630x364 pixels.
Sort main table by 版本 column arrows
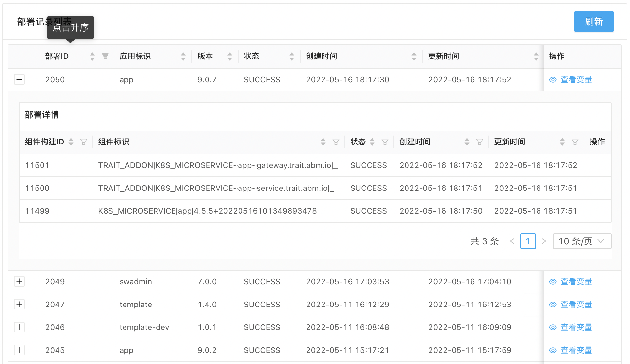click(x=230, y=56)
